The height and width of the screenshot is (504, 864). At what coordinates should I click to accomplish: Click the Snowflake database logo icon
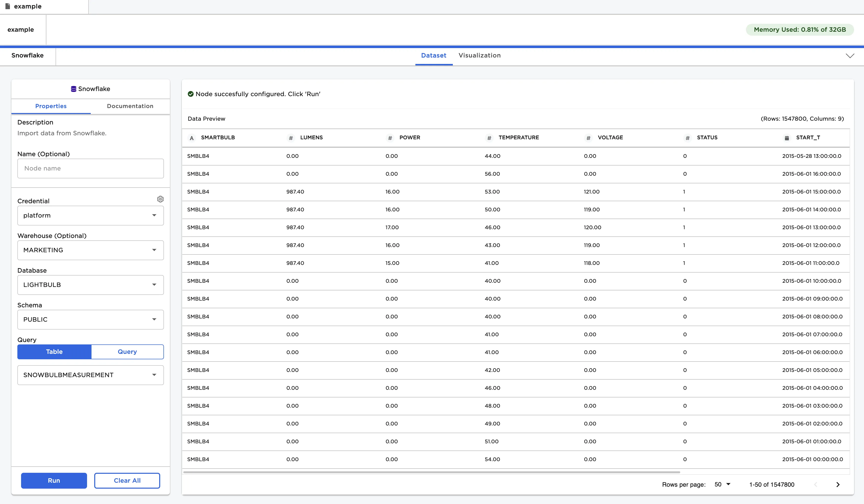[74, 89]
